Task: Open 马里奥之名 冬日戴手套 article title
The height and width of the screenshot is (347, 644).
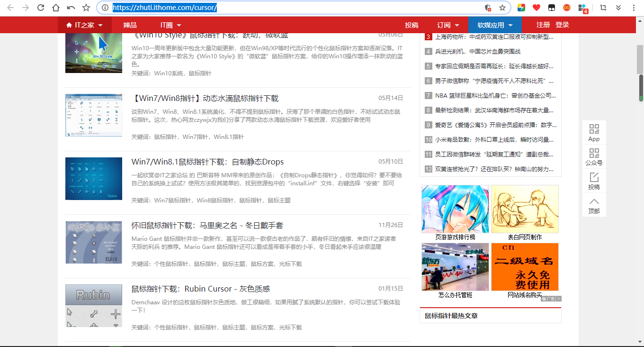Action: tap(207, 225)
